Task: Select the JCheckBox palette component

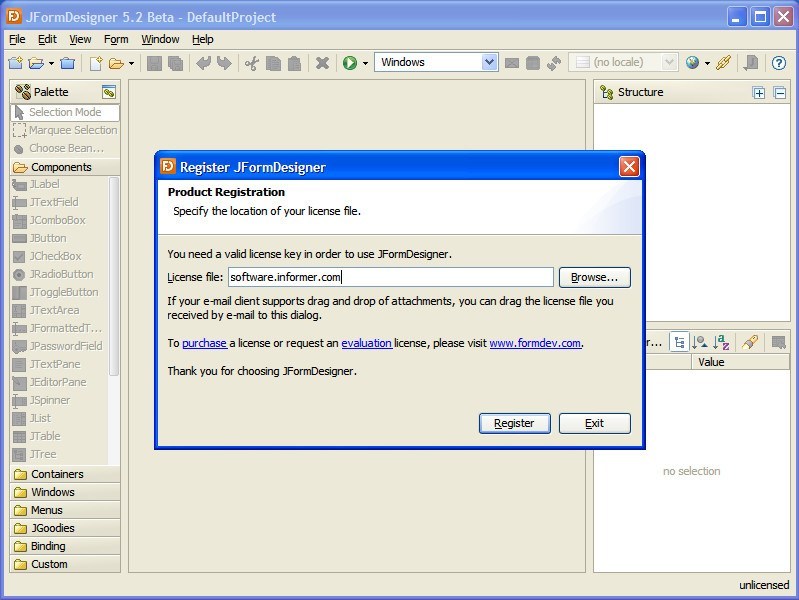Action: pos(59,256)
